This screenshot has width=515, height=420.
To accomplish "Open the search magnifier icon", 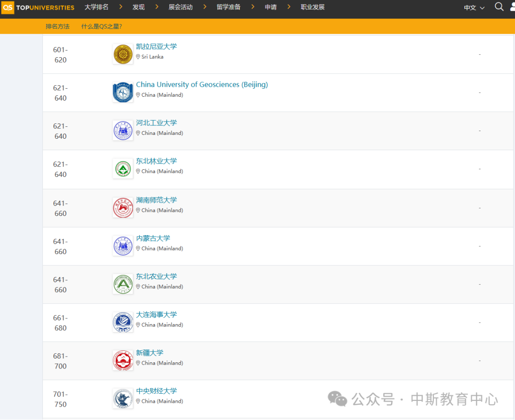I will click(x=499, y=7).
